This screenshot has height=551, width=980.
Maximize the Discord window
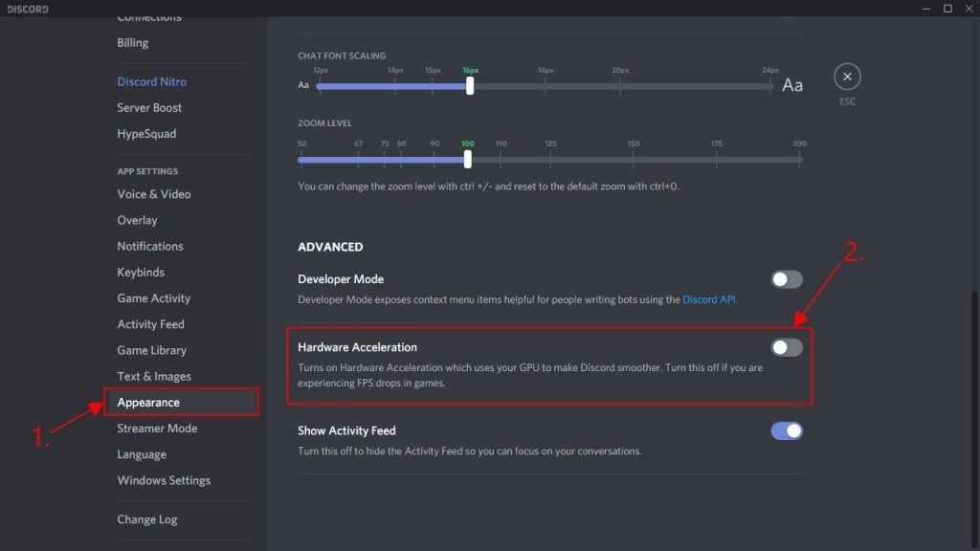coord(947,9)
